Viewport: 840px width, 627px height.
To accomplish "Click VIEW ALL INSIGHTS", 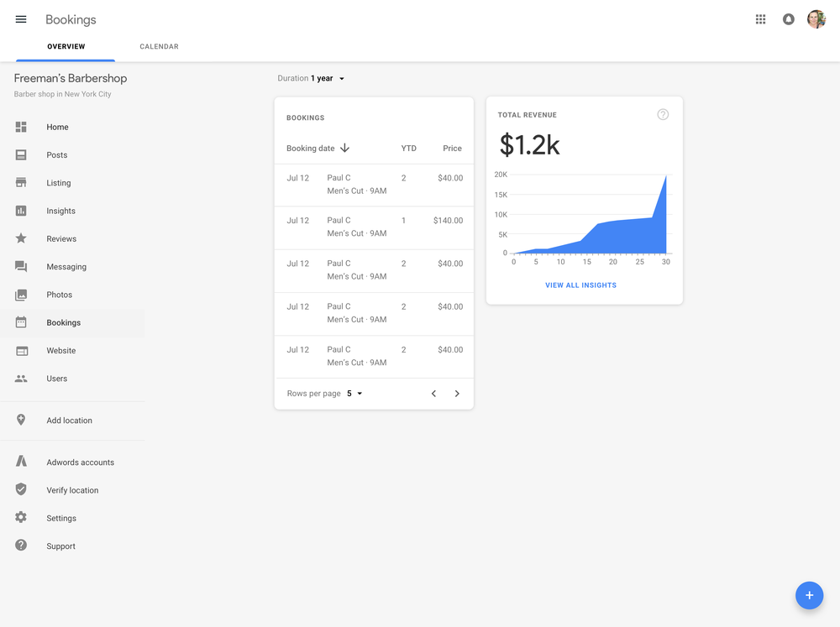I will coord(580,285).
